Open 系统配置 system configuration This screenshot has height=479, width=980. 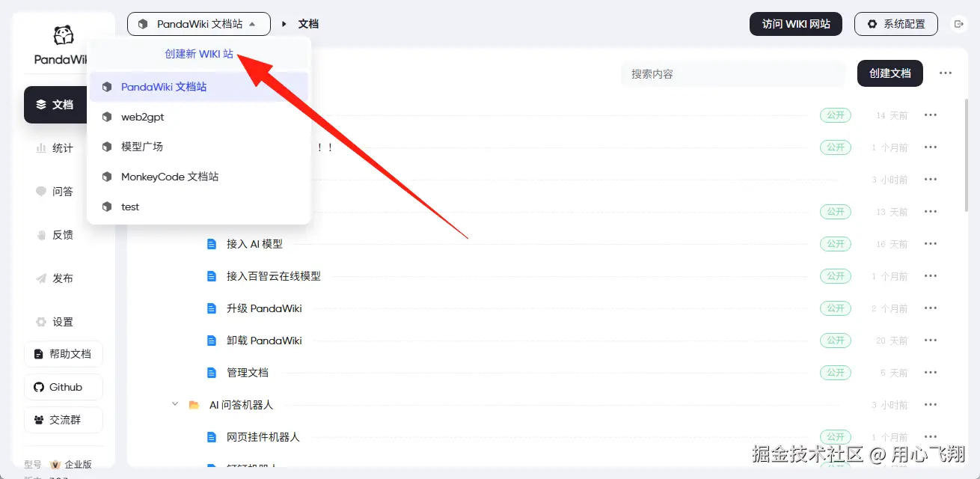[895, 24]
